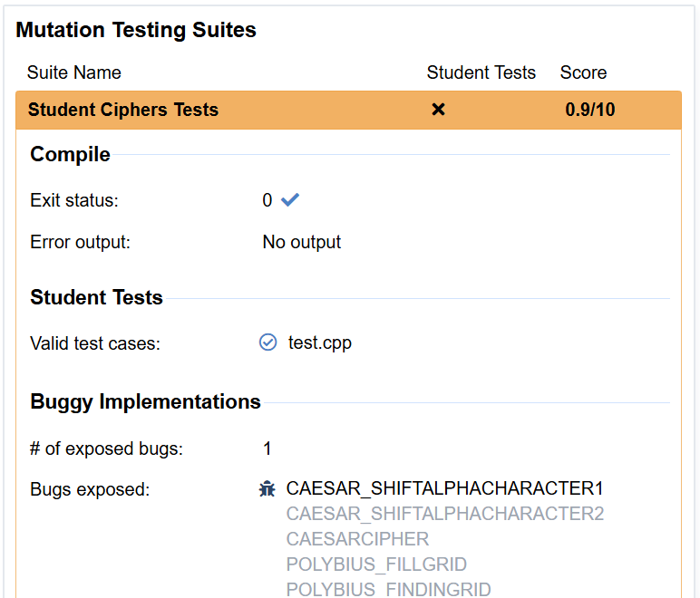Screen dimensions: 700x598
Task: Click the Student Tests column header
Action: click(481, 72)
